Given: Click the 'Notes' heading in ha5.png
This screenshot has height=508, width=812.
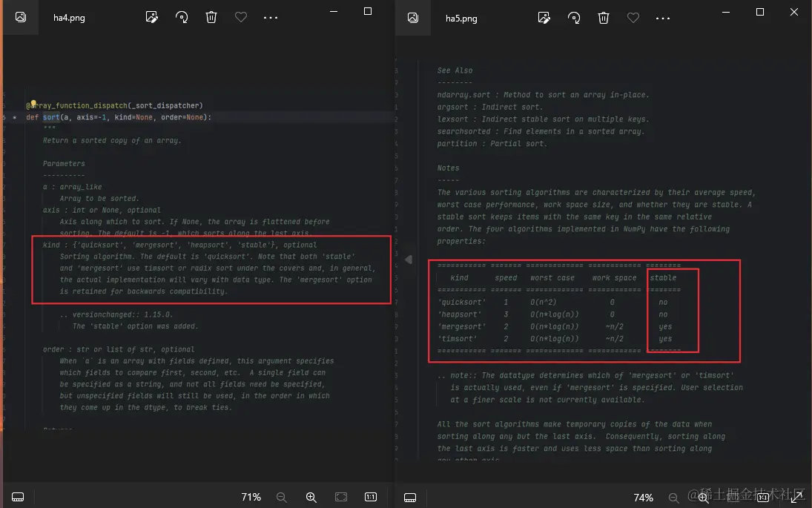Looking at the screenshot, I should [x=448, y=168].
